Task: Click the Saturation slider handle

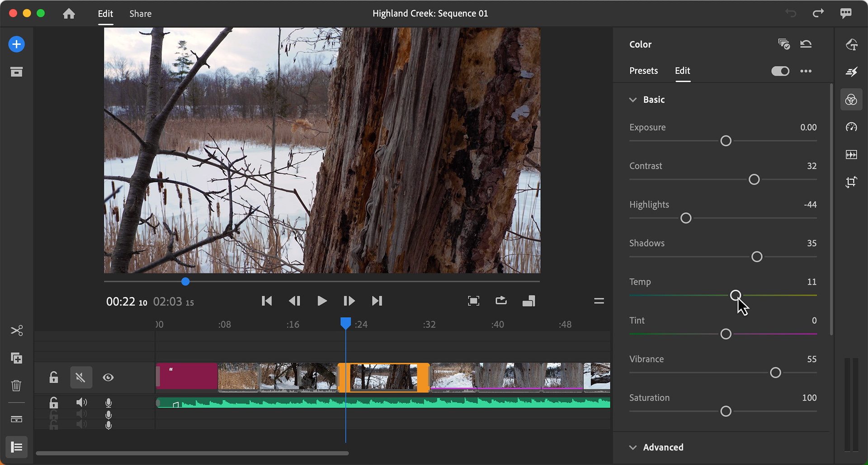Action: (x=726, y=412)
